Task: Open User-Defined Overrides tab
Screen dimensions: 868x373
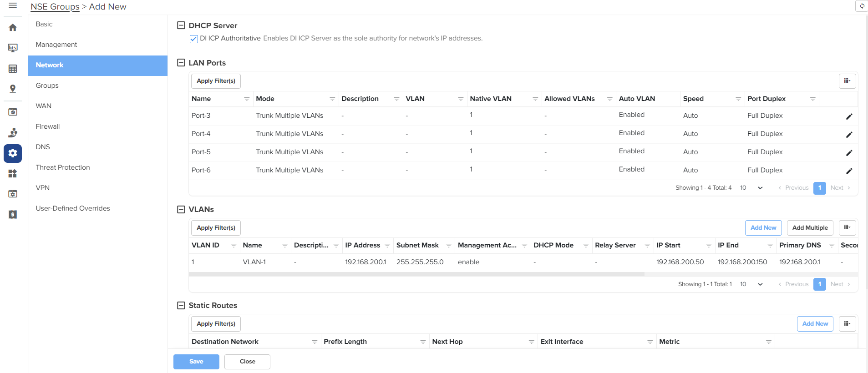Action: coord(98,208)
